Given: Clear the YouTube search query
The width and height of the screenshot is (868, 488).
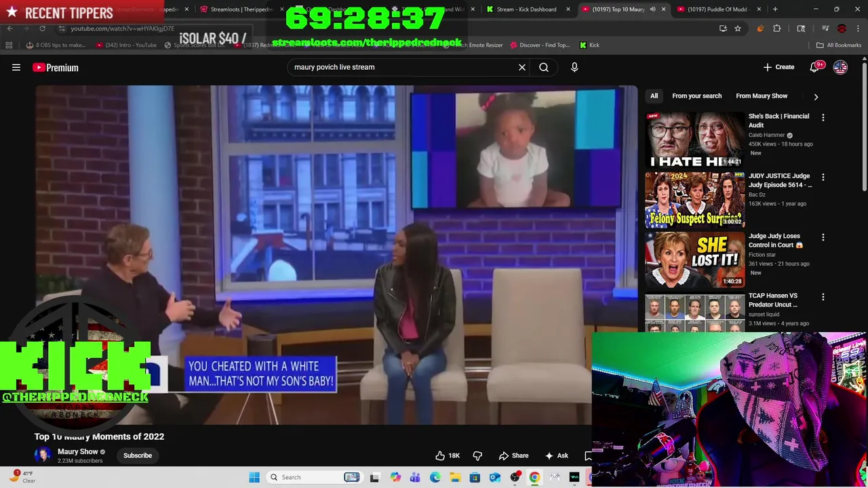Looking at the screenshot, I should (522, 67).
